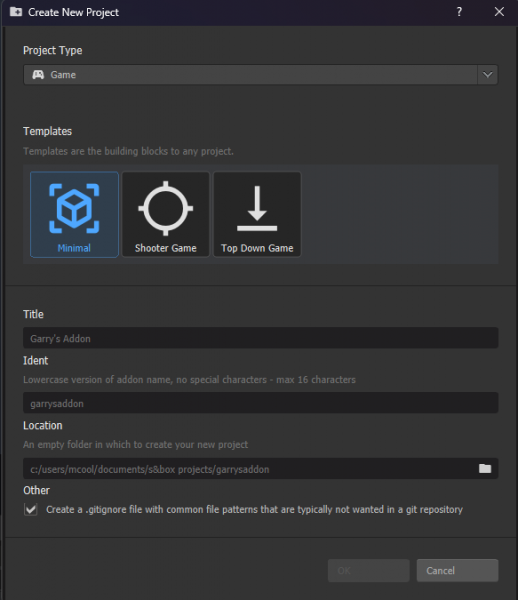Pick the Top Down Game template
518x600 pixels.
coord(257,214)
